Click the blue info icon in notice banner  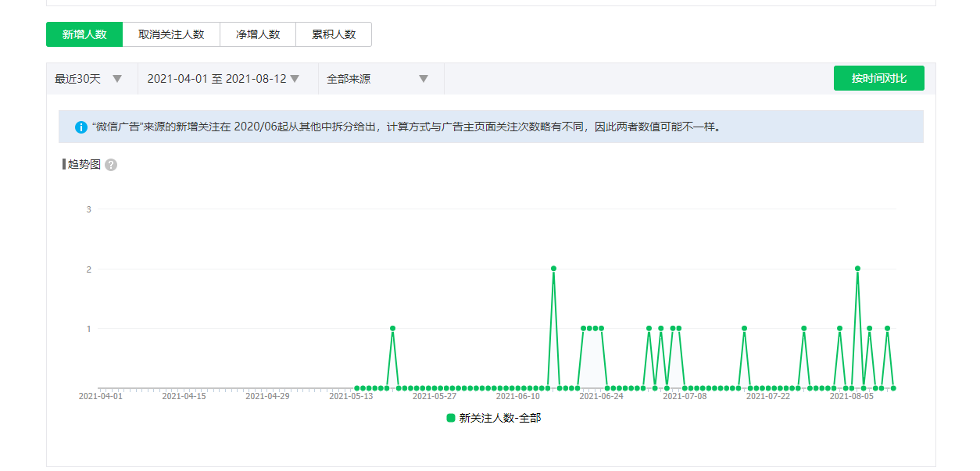(80, 127)
